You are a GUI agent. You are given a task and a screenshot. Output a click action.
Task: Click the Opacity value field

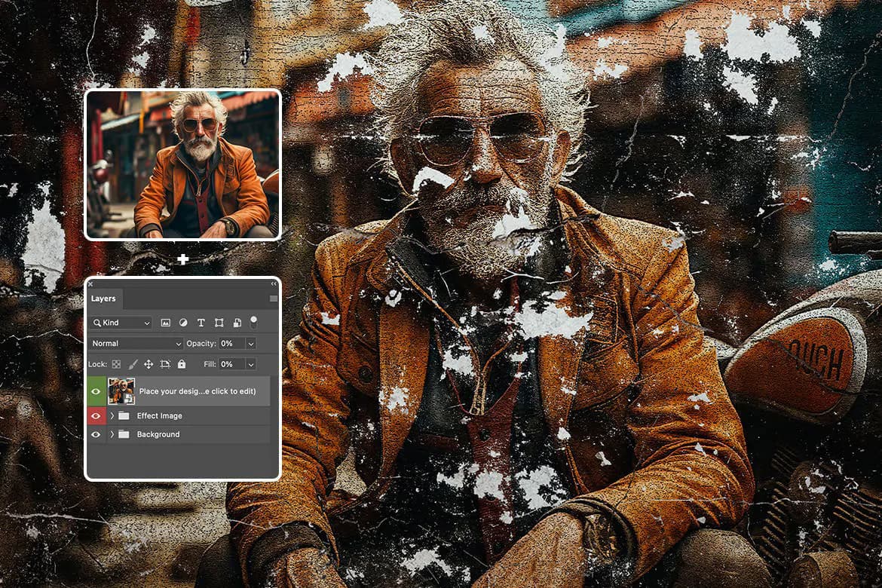(231, 344)
